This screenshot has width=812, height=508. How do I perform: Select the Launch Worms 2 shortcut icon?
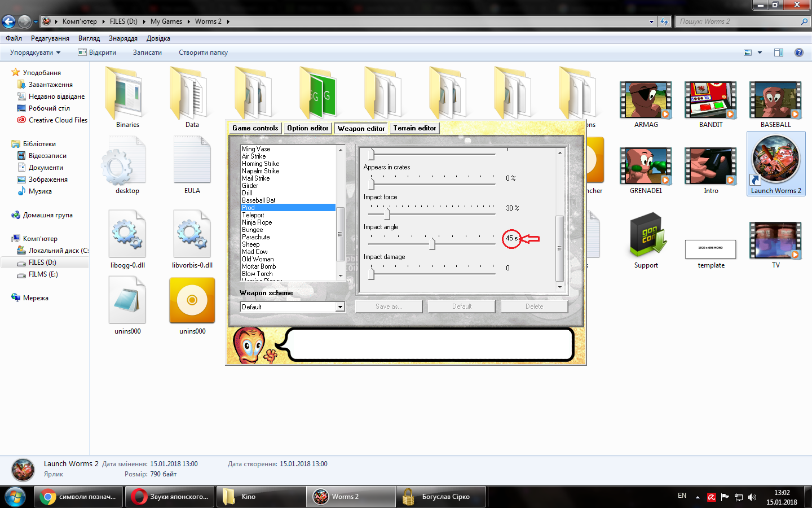tap(776, 160)
